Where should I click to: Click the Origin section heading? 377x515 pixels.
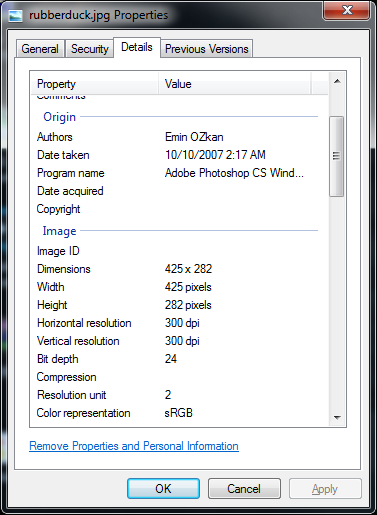click(60, 117)
